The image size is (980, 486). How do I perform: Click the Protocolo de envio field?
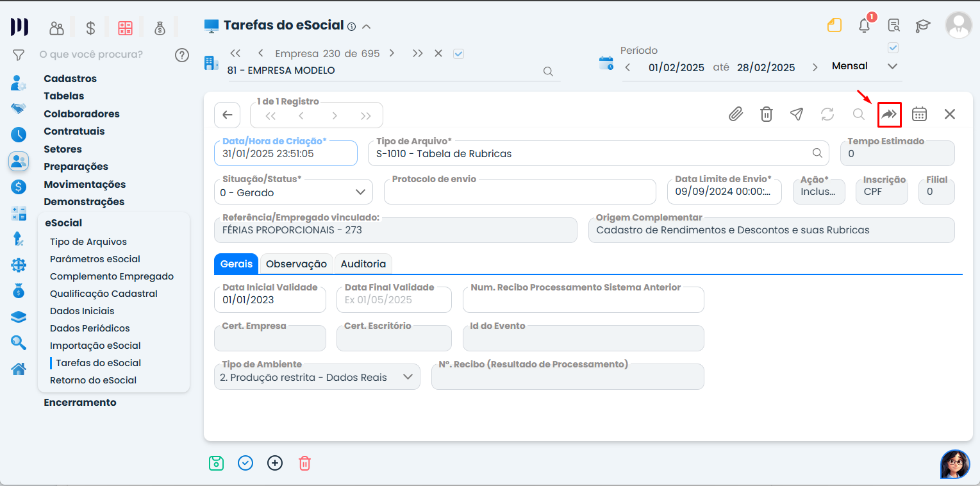(520, 193)
